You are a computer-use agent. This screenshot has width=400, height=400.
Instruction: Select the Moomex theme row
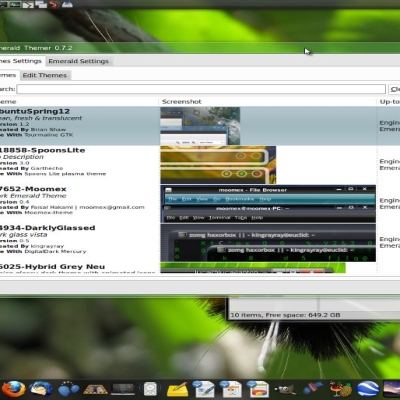[x=200, y=204]
